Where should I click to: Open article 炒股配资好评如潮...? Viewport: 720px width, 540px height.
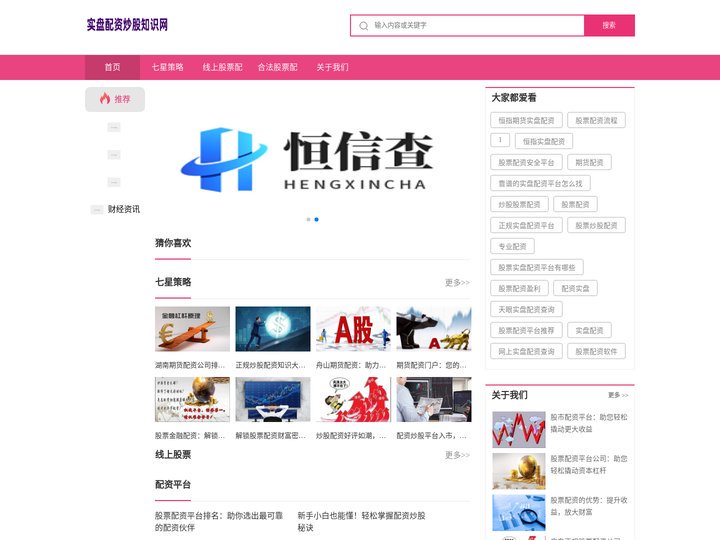[x=351, y=436]
